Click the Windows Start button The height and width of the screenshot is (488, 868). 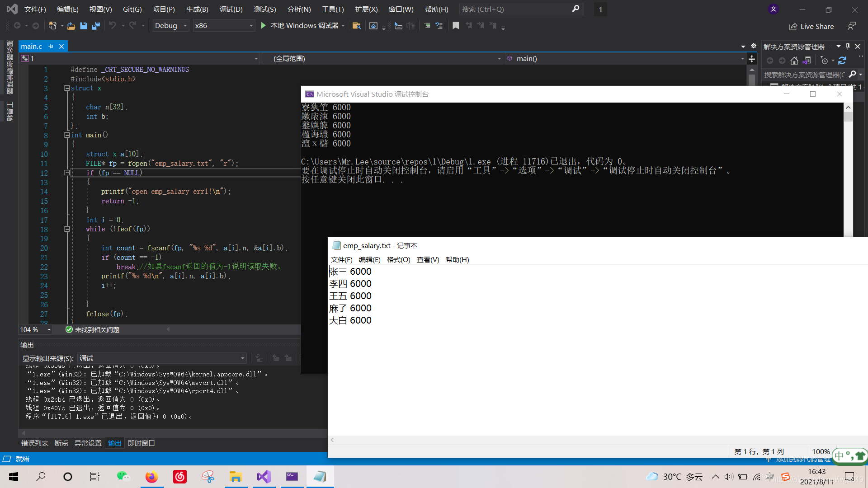(14, 477)
